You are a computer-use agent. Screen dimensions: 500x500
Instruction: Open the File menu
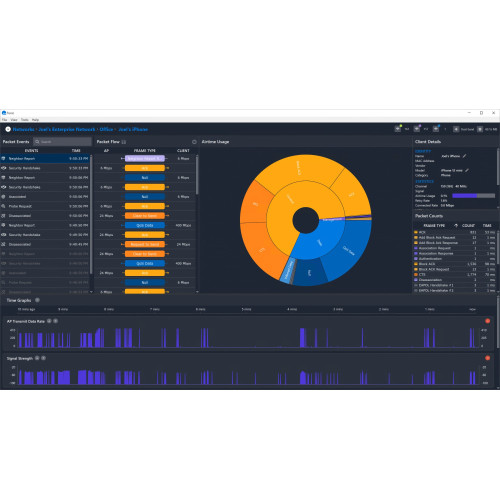5,119
